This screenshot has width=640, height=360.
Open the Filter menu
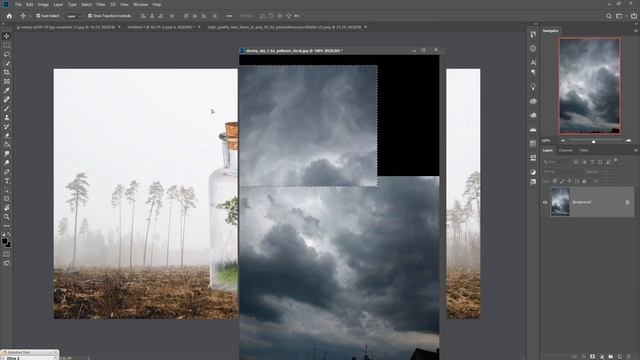101,4
